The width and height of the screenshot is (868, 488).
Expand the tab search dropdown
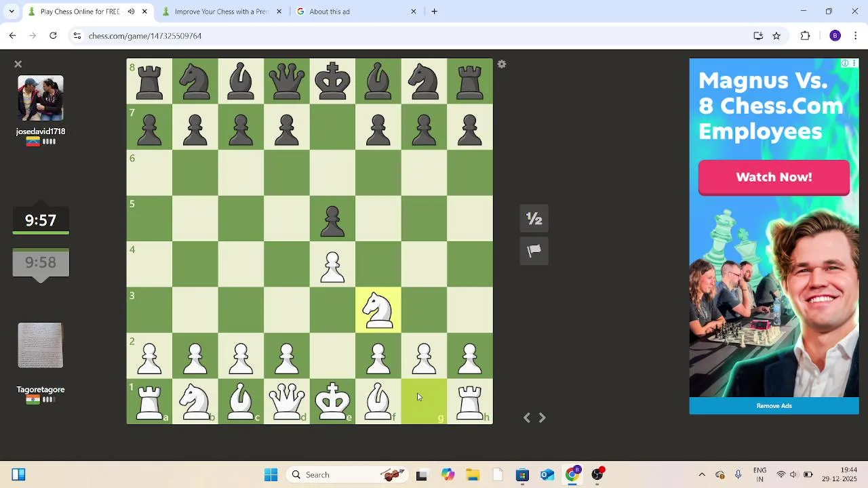pyautogui.click(x=12, y=12)
